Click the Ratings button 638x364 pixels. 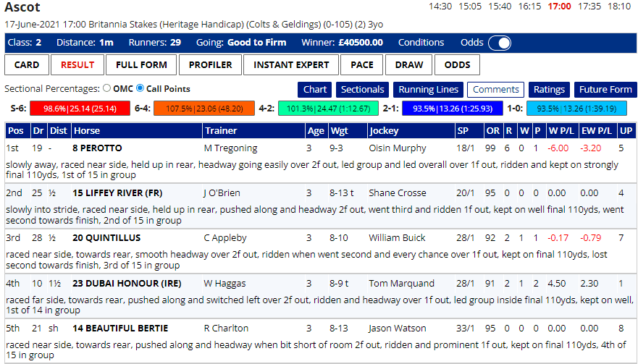tap(549, 90)
